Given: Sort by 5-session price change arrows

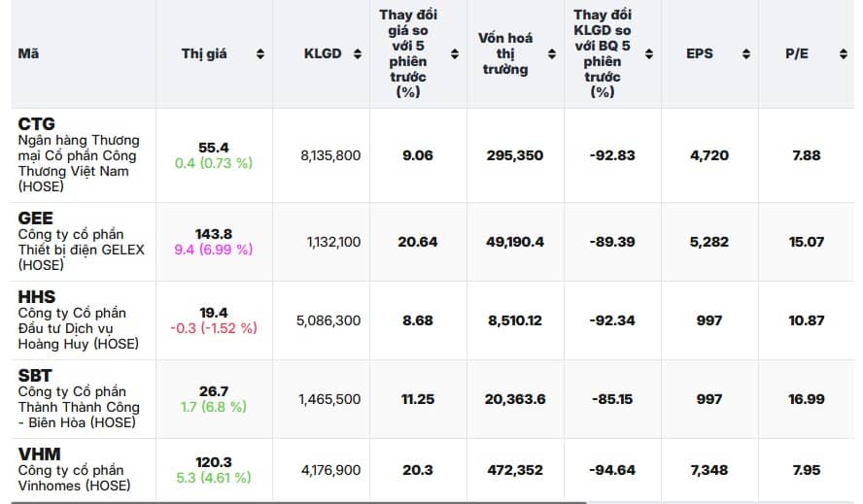Looking at the screenshot, I should (454, 54).
